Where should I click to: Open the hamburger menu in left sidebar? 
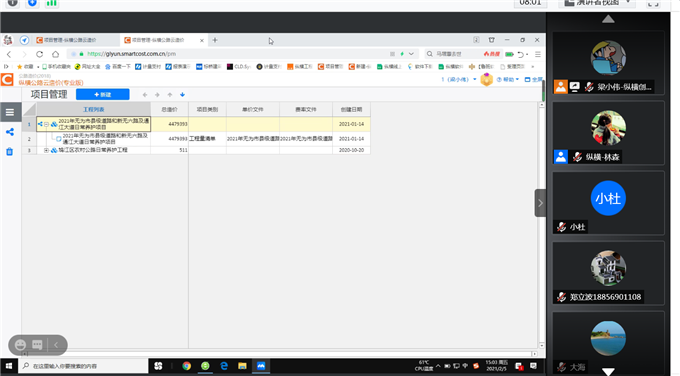(10, 112)
